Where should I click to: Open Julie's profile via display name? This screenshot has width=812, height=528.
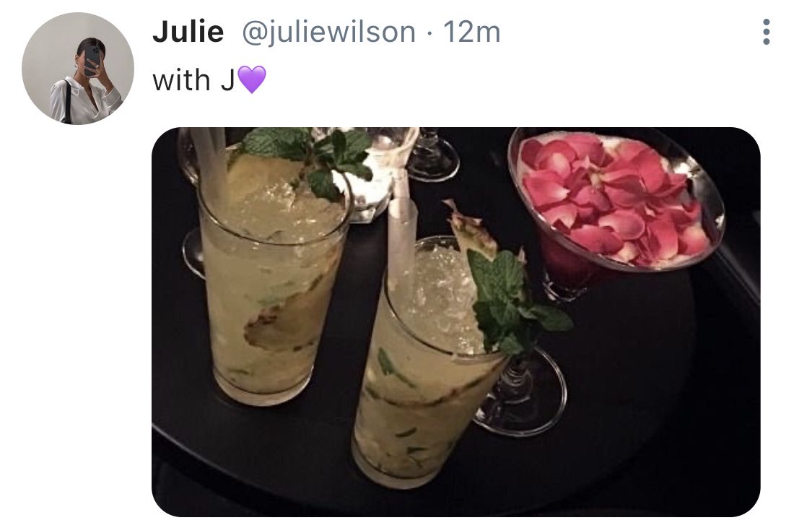click(x=188, y=32)
